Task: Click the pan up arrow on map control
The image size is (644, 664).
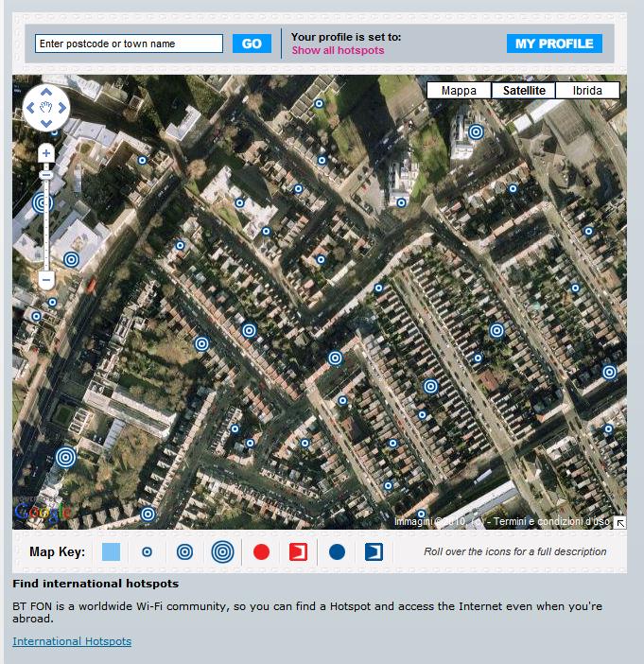Action: (x=46, y=92)
